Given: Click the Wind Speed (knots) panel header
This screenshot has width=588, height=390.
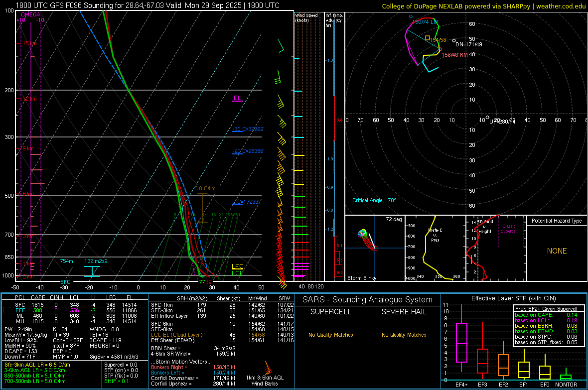Looking at the screenshot, I should [x=306, y=17].
